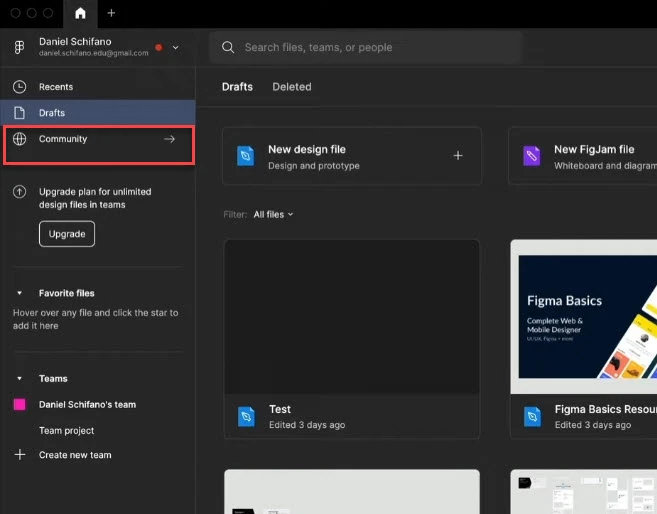Click the plus icon on New design file
This screenshot has height=514, width=657.
pyautogui.click(x=458, y=156)
